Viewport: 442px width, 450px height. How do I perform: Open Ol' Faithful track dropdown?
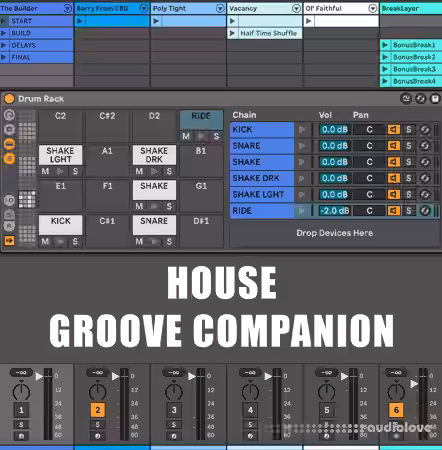tap(373, 8)
